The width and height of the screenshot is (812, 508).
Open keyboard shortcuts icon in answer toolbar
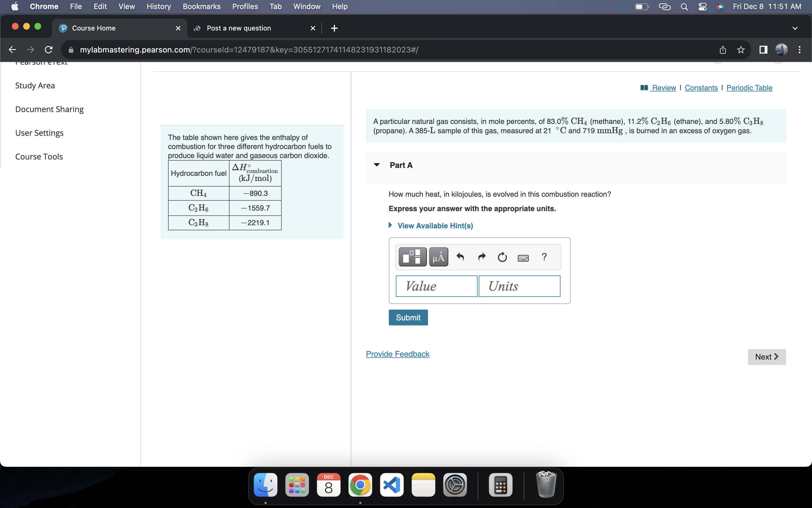point(523,258)
